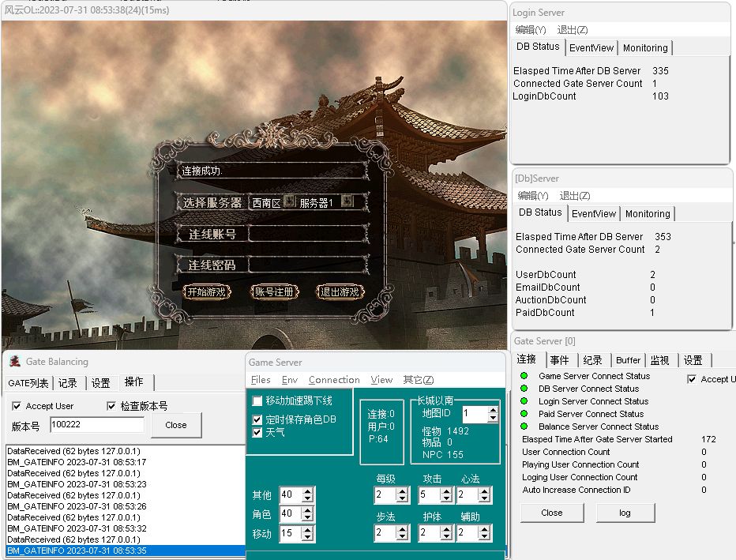Click the green Login Server Connect Status indicator

(x=524, y=401)
